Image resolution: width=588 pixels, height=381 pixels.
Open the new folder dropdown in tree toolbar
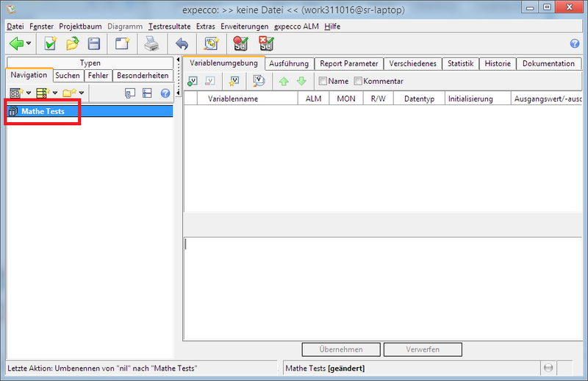click(81, 93)
